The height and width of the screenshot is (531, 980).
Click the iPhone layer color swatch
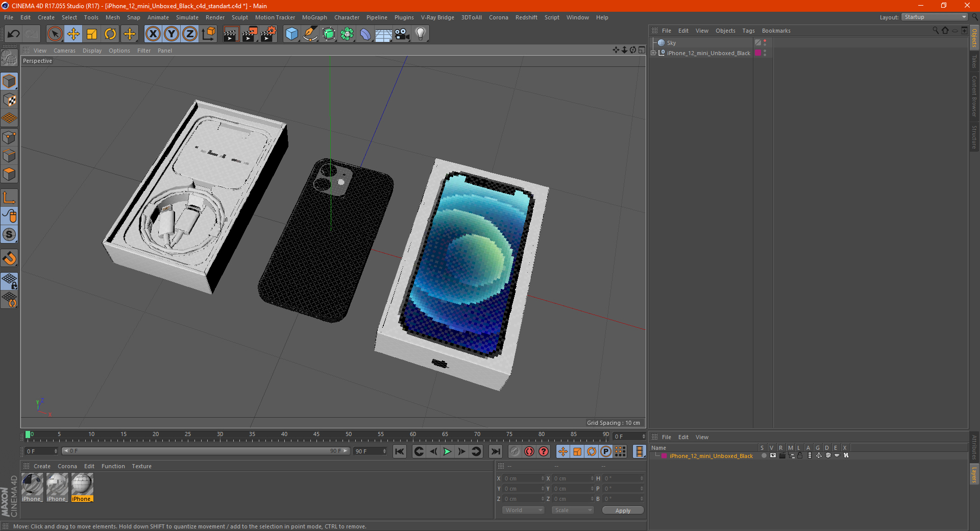click(664, 456)
